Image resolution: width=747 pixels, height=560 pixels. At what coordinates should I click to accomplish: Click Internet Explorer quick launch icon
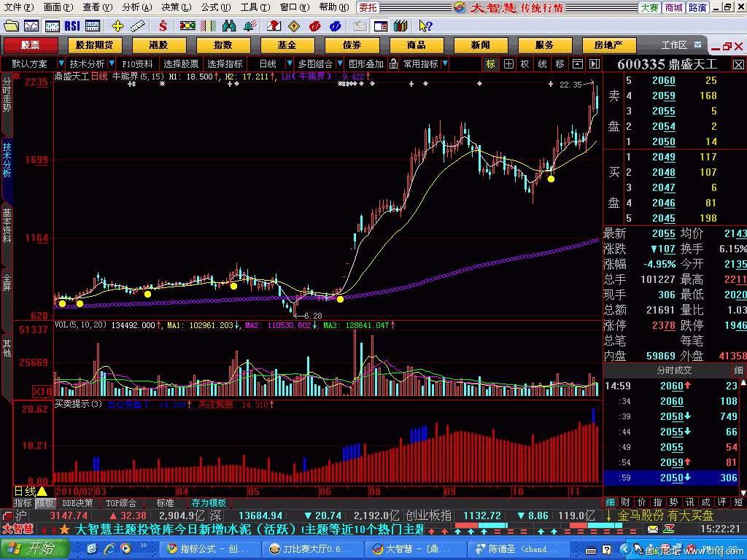click(x=109, y=548)
